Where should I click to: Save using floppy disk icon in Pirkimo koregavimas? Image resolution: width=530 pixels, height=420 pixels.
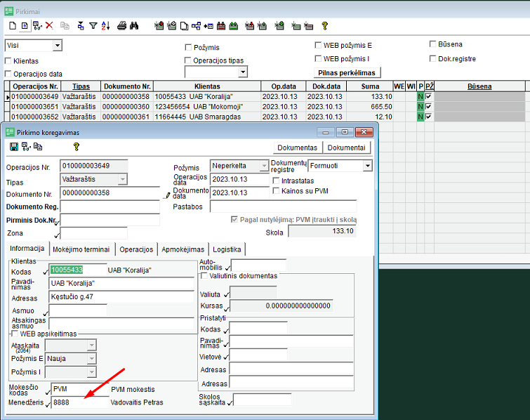coord(14,147)
